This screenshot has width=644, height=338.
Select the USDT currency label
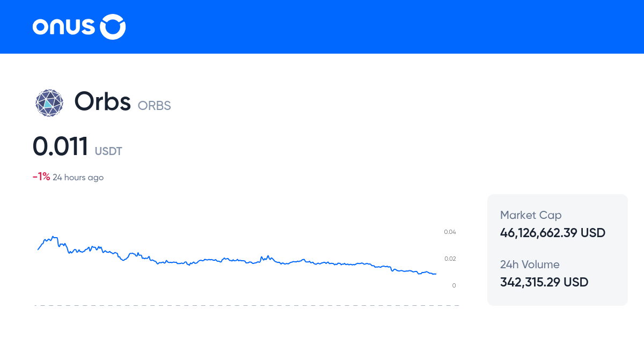(108, 151)
